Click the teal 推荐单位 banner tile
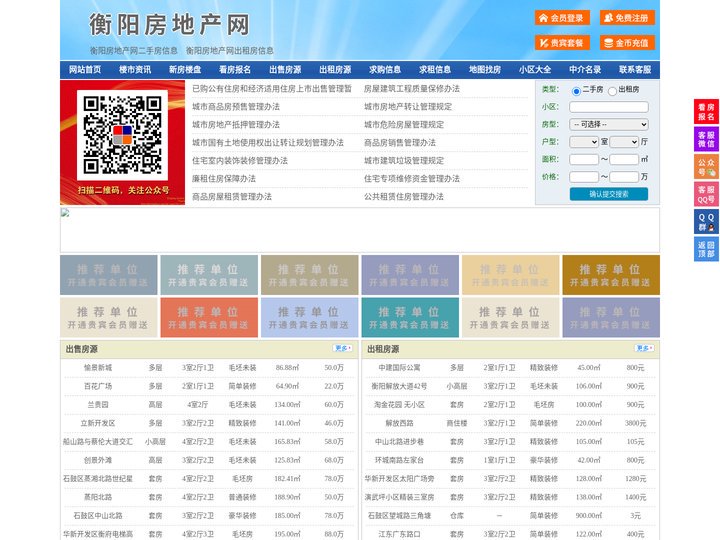The height and width of the screenshot is (540, 720). tap(410, 317)
